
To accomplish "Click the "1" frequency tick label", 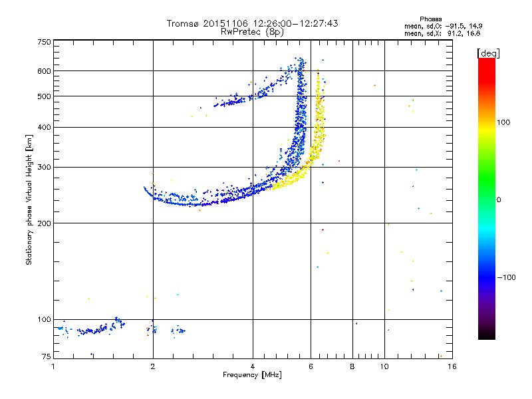I will (x=53, y=366).
